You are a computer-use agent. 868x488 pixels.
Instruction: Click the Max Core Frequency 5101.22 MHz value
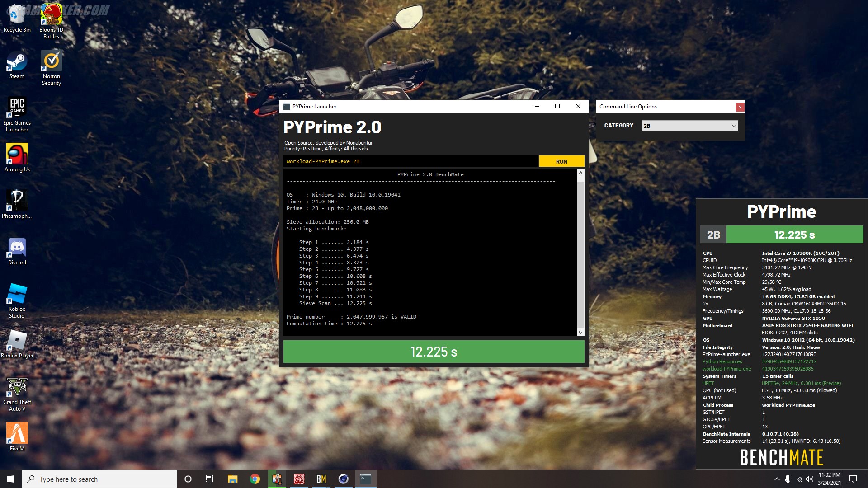(787, 267)
